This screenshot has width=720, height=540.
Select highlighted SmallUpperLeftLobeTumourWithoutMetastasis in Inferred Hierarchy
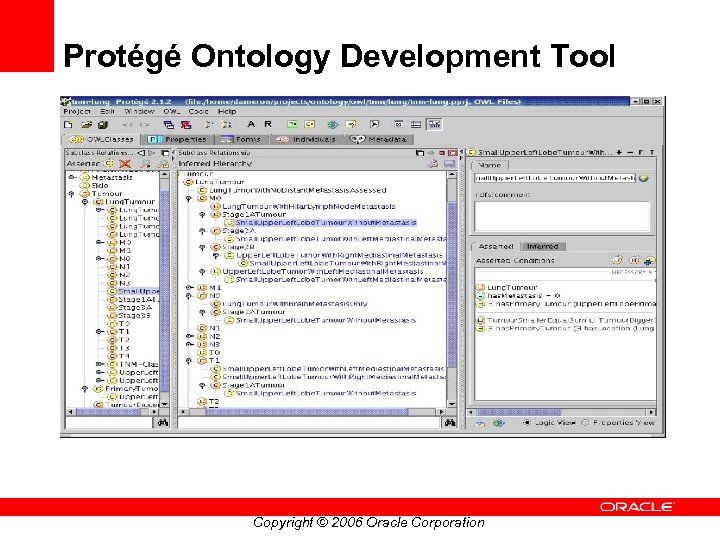coord(326,223)
